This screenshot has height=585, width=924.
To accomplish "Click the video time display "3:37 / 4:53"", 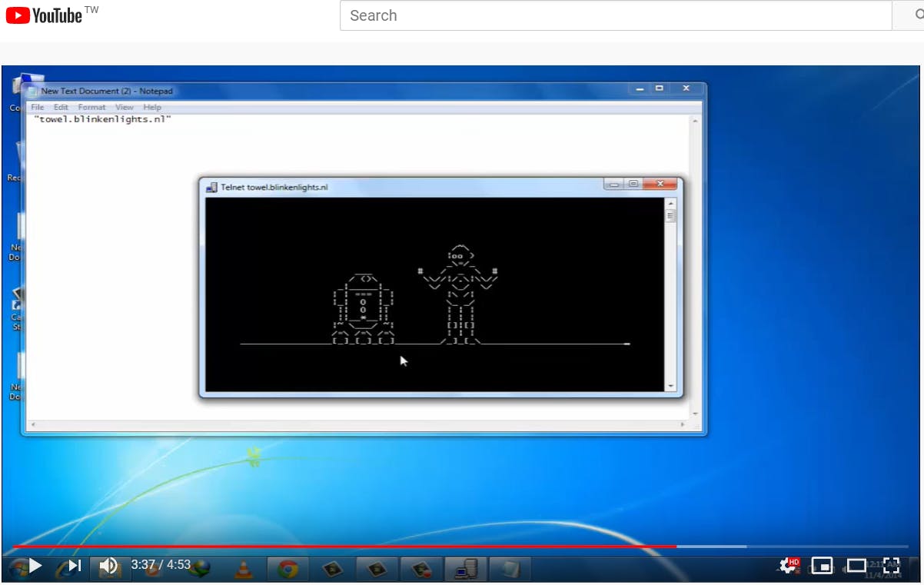I will pyautogui.click(x=161, y=565).
